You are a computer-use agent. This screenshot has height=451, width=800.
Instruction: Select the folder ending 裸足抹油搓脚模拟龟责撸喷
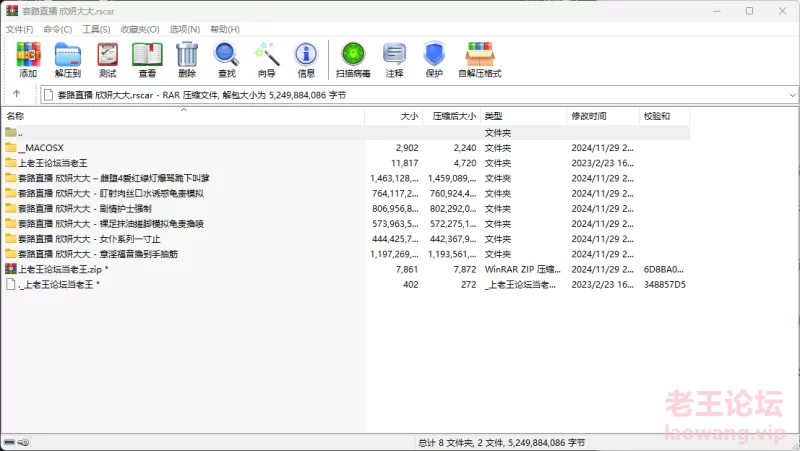pyautogui.click(x=346, y=223)
